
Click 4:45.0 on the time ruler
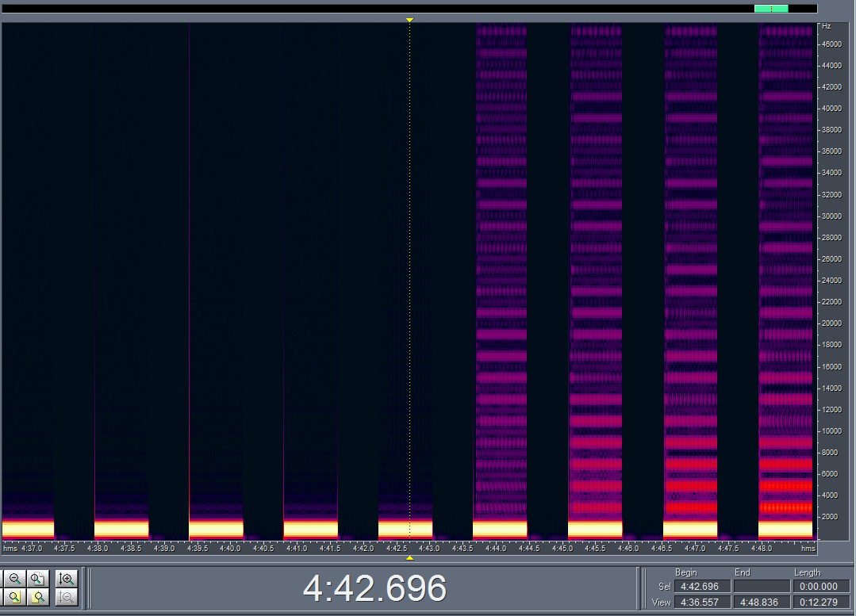pos(562,549)
